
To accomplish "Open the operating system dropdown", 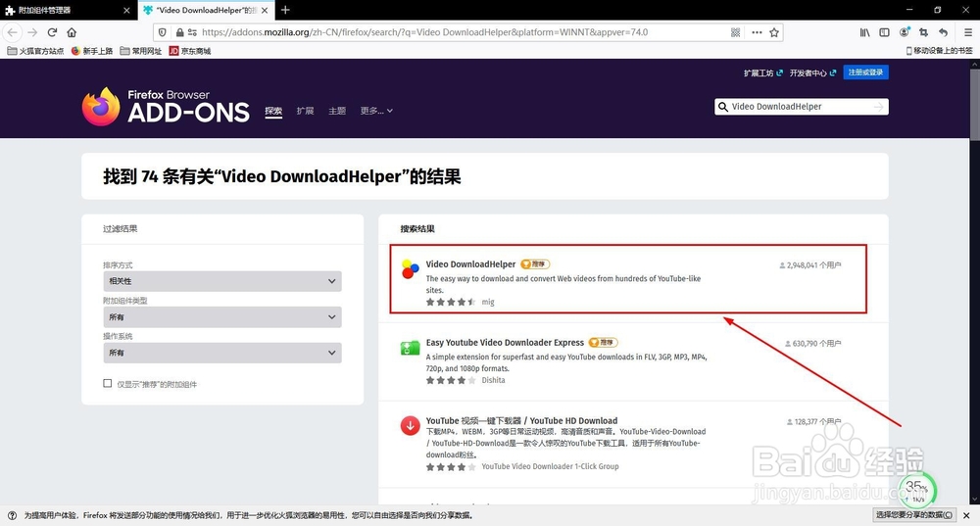I will point(221,353).
